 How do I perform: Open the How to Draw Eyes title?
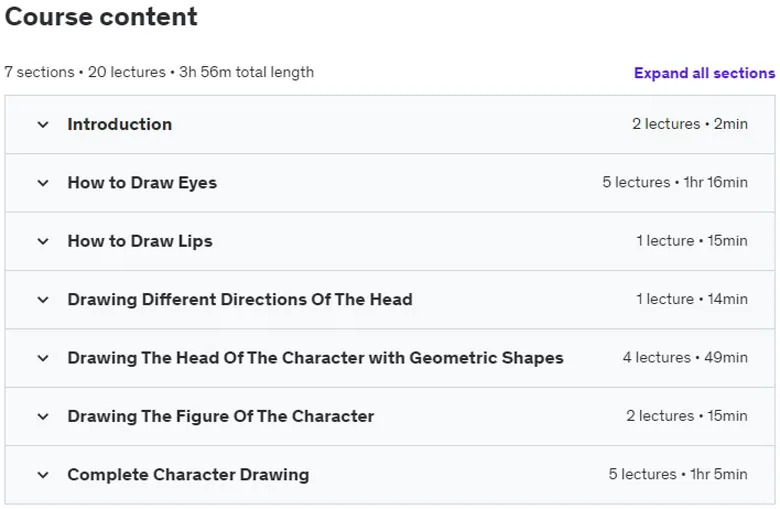pos(142,183)
